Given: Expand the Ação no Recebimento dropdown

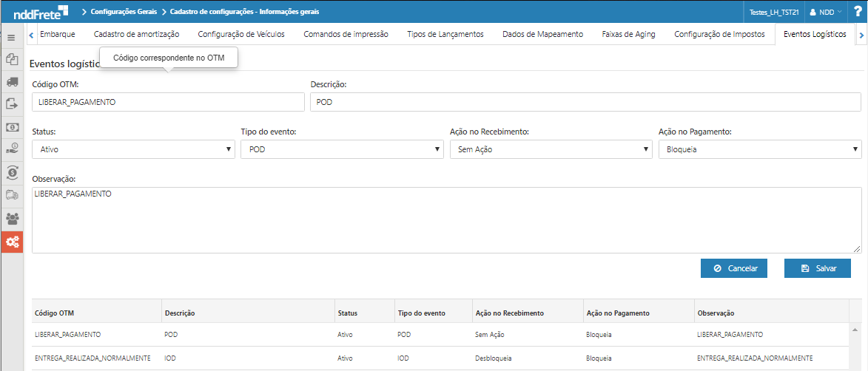Looking at the screenshot, I should [551, 149].
